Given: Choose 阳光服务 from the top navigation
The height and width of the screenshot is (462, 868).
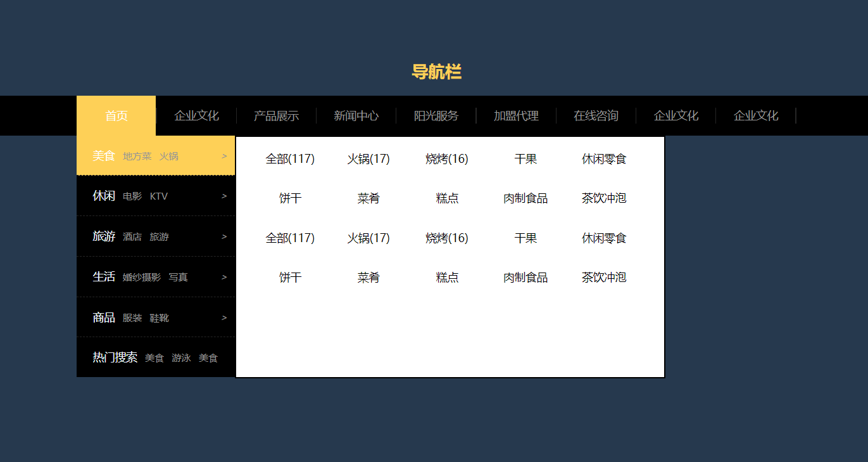Looking at the screenshot, I should click(x=436, y=116).
